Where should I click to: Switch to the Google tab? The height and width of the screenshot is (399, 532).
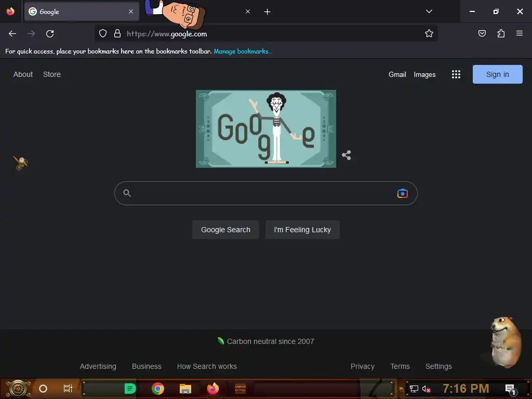tap(82, 11)
